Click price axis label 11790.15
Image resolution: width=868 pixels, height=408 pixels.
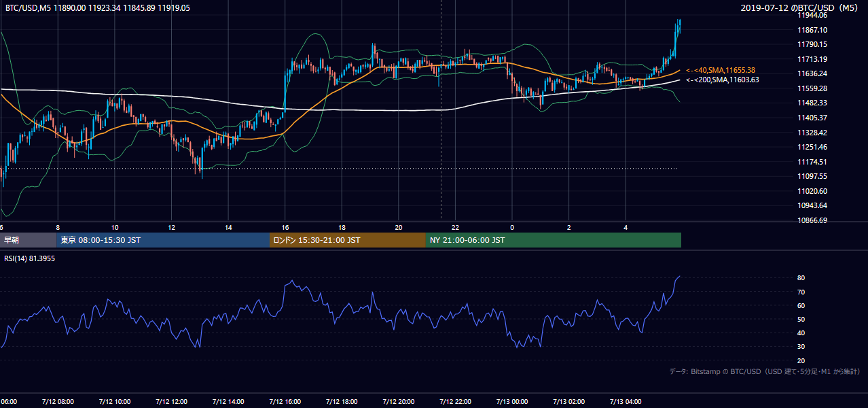pyautogui.click(x=812, y=44)
